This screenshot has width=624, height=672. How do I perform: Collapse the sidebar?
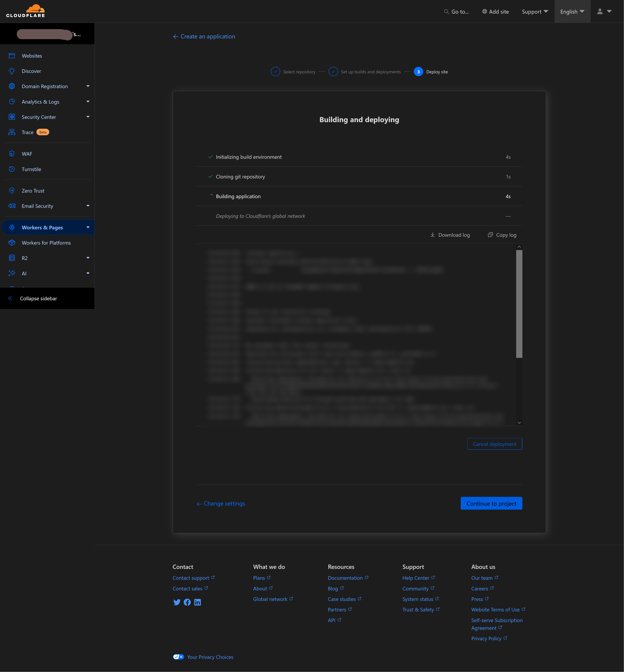pos(38,298)
